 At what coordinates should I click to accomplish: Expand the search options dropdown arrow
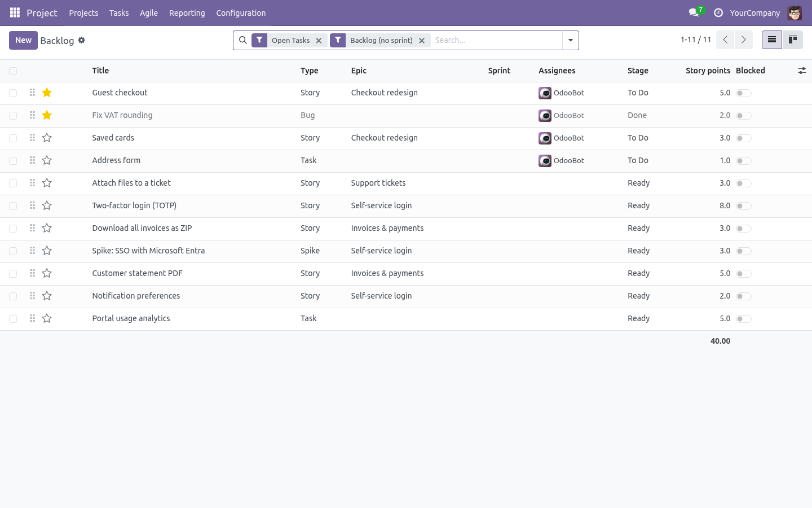pyautogui.click(x=571, y=40)
